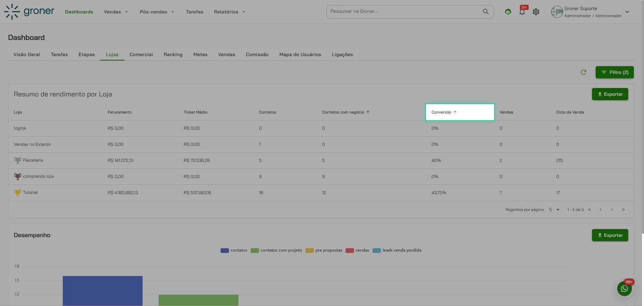Toggle the leads venda perdida legend series
The height and width of the screenshot is (306, 644).
tap(397, 250)
